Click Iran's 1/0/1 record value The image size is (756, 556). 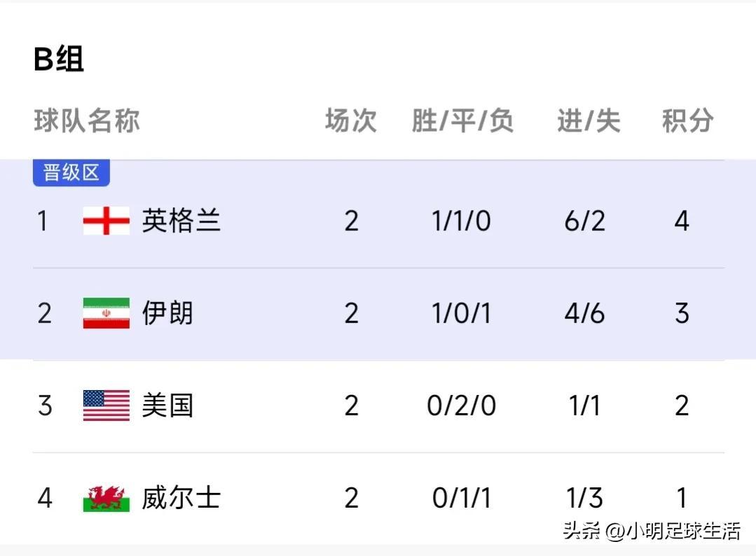pos(462,314)
